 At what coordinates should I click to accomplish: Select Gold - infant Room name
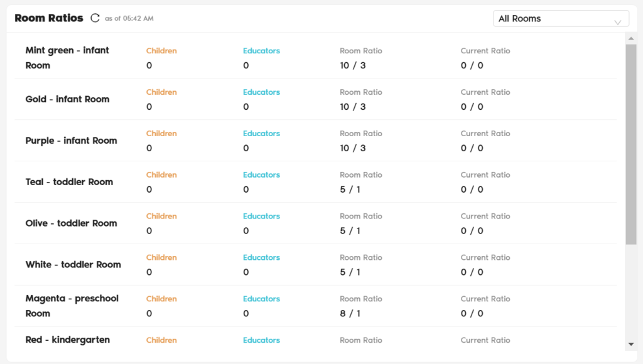pyautogui.click(x=67, y=99)
